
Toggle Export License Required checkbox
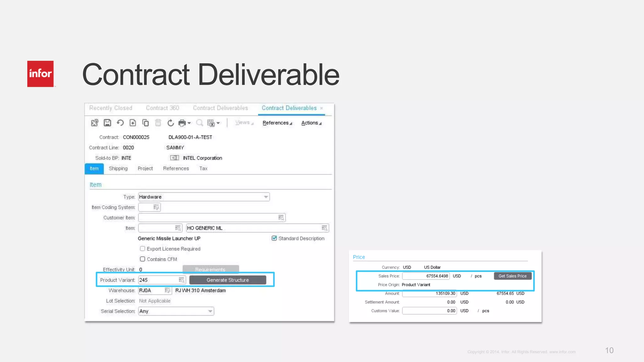[142, 249]
